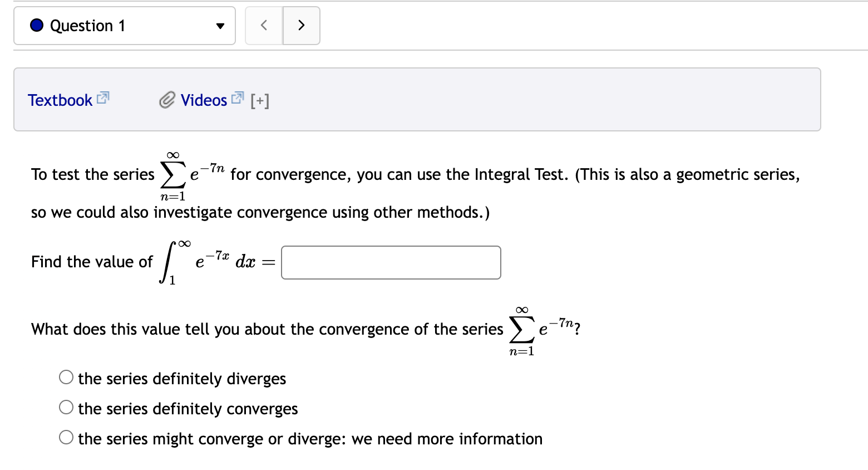The image size is (868, 470).
Task: Choose 'the series might converge or diverge' option
Action: pyautogui.click(x=66, y=437)
